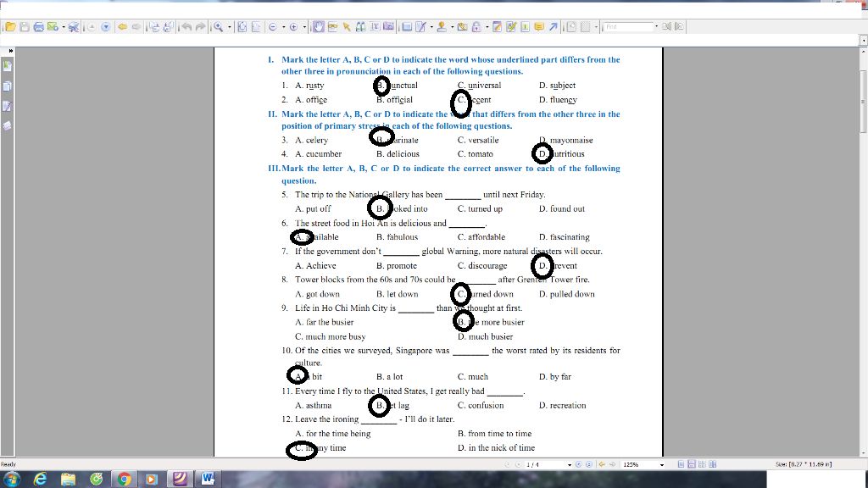Open File Explorer from taskbar
868x488 pixels.
coord(68,480)
